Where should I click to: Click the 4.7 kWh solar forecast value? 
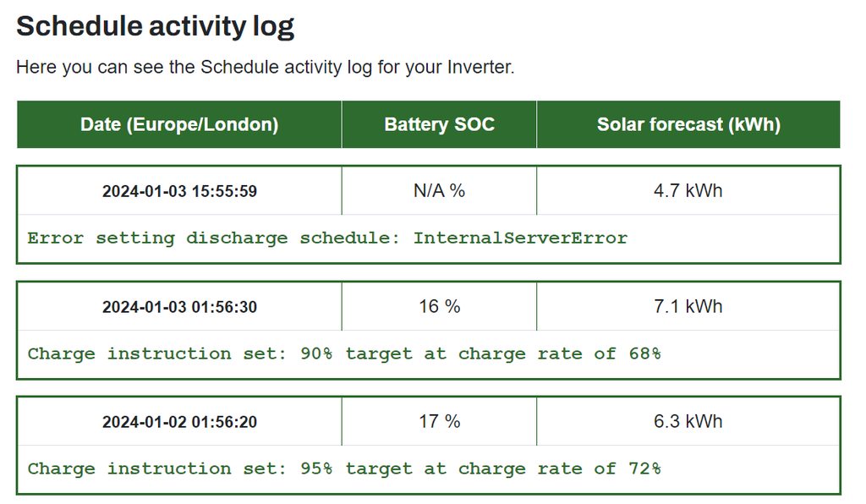[688, 190]
